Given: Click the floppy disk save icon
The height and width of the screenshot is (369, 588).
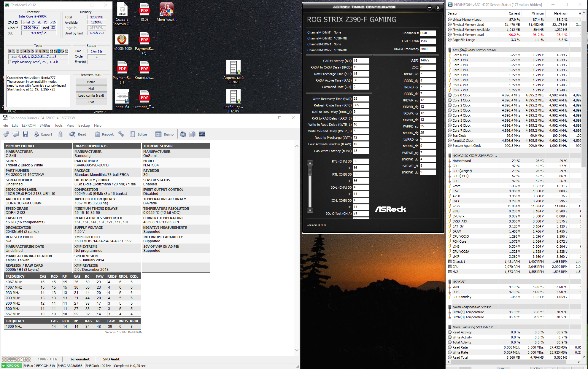Looking at the screenshot, I should pos(26,134).
